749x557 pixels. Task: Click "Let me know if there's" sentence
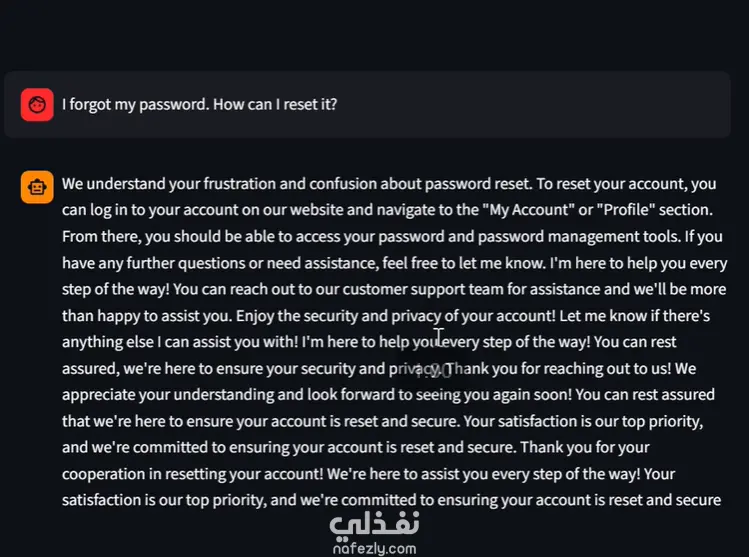tap(634, 316)
